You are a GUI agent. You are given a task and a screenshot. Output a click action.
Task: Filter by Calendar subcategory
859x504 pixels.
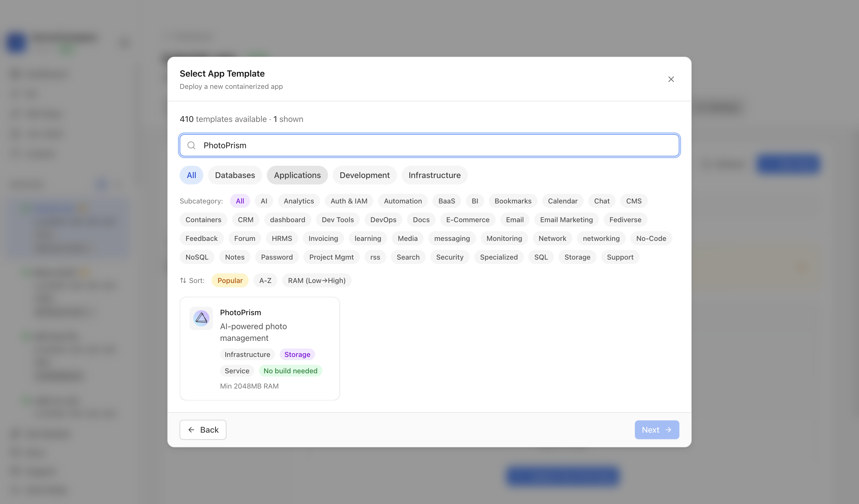(x=563, y=201)
